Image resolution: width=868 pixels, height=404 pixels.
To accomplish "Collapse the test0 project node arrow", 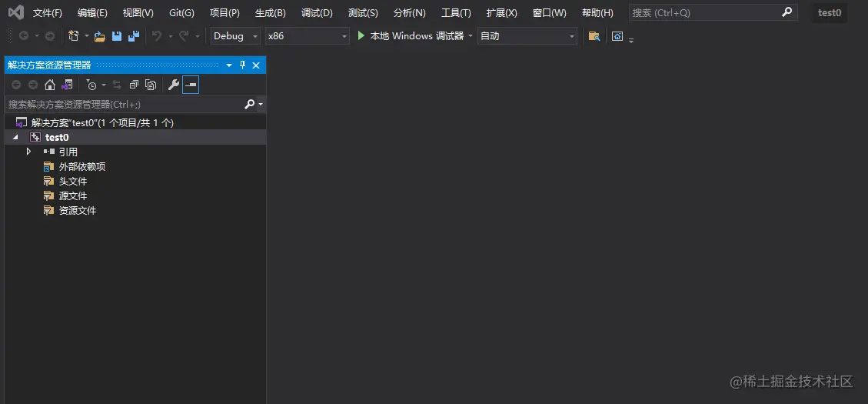I will (15, 138).
